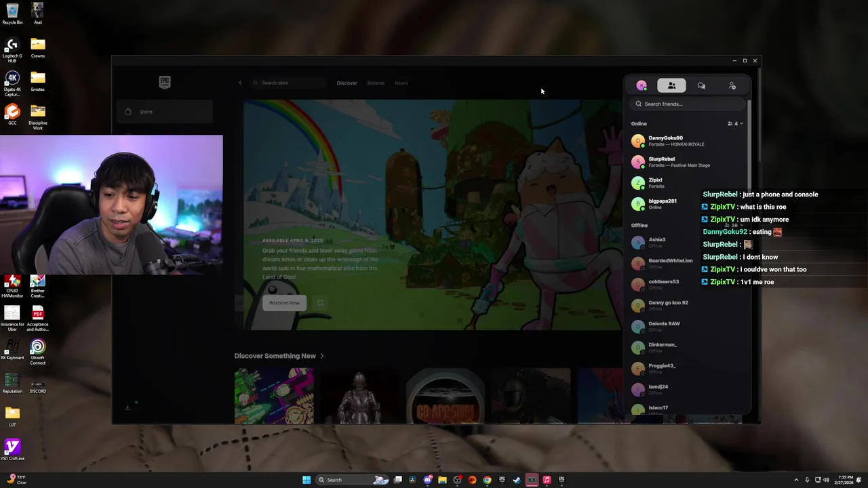Select offline friend Ashia3
868x488 pixels.
point(686,243)
